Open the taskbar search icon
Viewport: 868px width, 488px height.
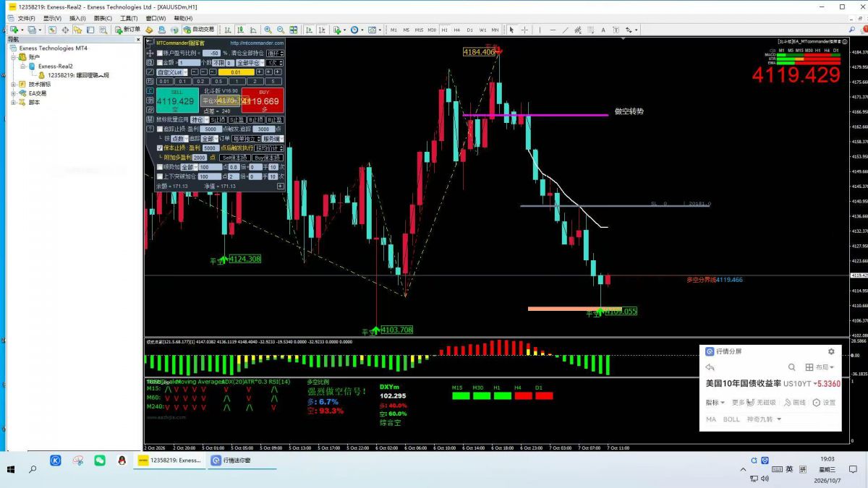pos(33,469)
